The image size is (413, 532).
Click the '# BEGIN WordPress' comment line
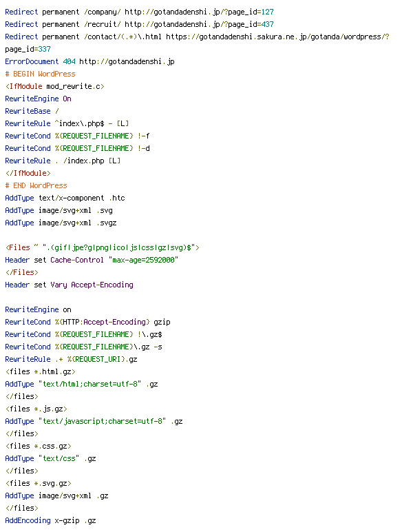[40, 74]
